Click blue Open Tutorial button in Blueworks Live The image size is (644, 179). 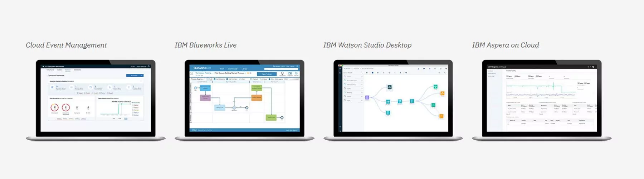(x=267, y=74)
